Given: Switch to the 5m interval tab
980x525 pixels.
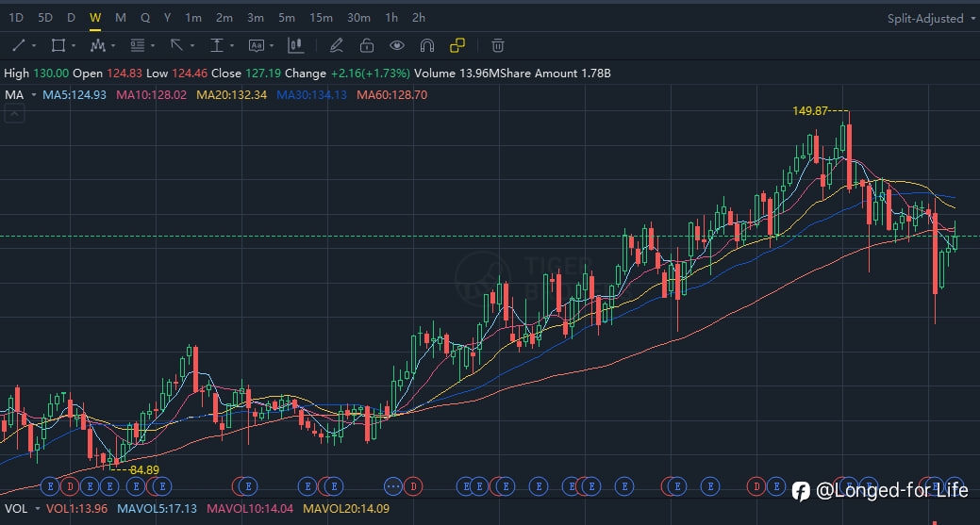Looking at the screenshot, I should click(x=286, y=18).
